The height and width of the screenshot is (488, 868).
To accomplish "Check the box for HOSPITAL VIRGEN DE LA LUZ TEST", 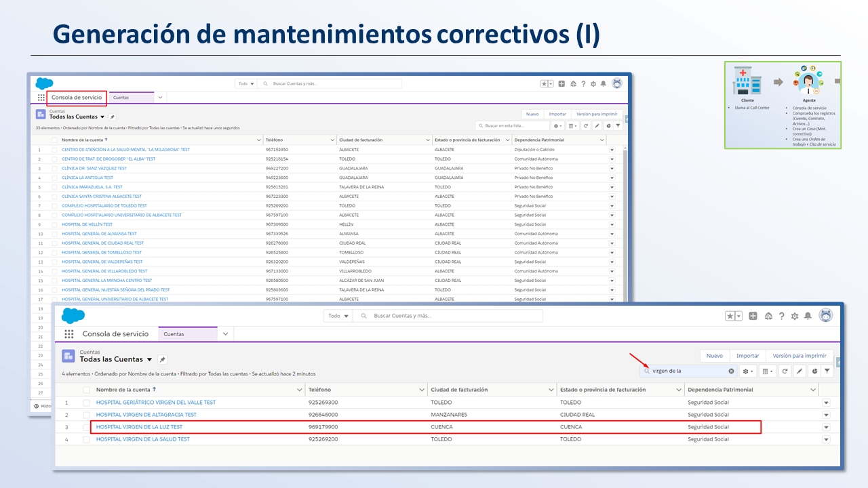I will coord(86,427).
